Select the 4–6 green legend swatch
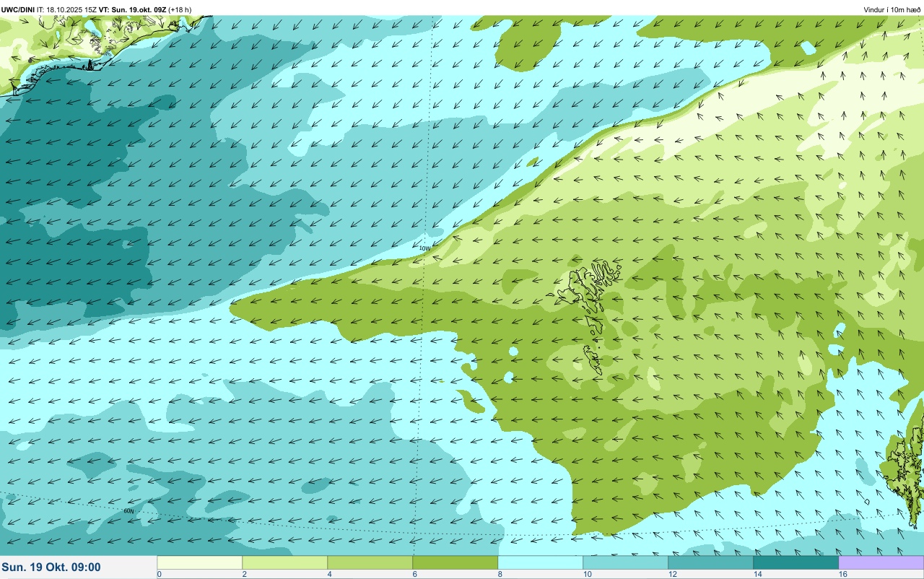This screenshot has width=924, height=579. click(x=370, y=562)
